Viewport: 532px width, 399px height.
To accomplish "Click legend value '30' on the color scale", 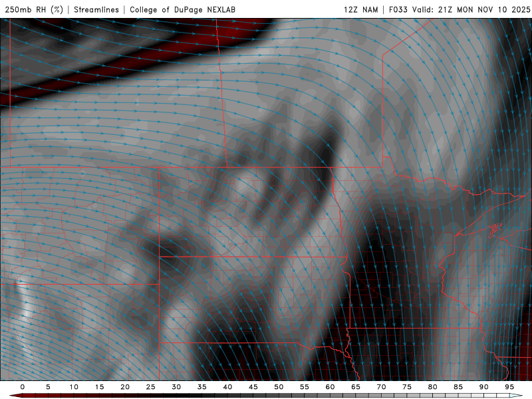I will 176,387.
